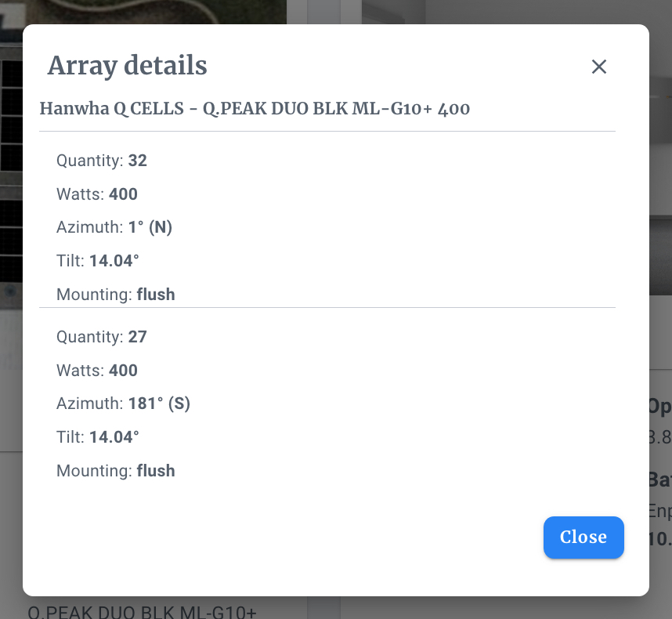Screen dimensions: 672x619
Task: Click Tilt 14.04° in the first array
Action: 98,261
